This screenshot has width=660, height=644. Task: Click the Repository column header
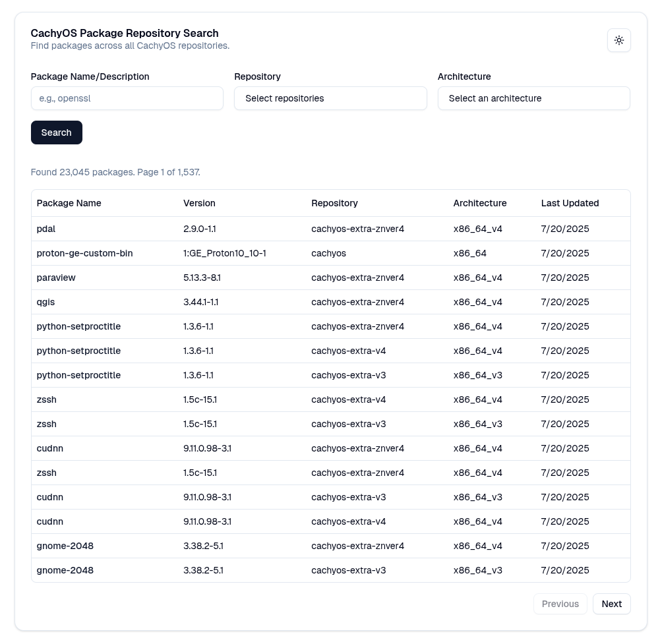point(334,203)
